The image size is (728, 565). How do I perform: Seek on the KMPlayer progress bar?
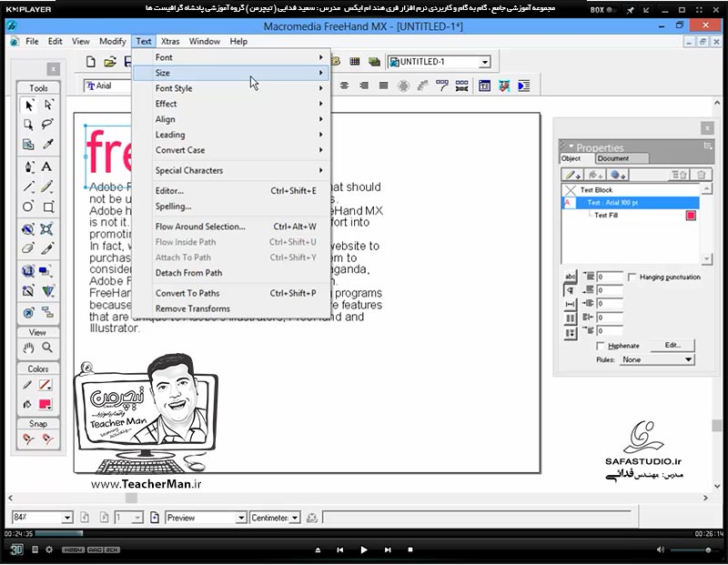363,534
